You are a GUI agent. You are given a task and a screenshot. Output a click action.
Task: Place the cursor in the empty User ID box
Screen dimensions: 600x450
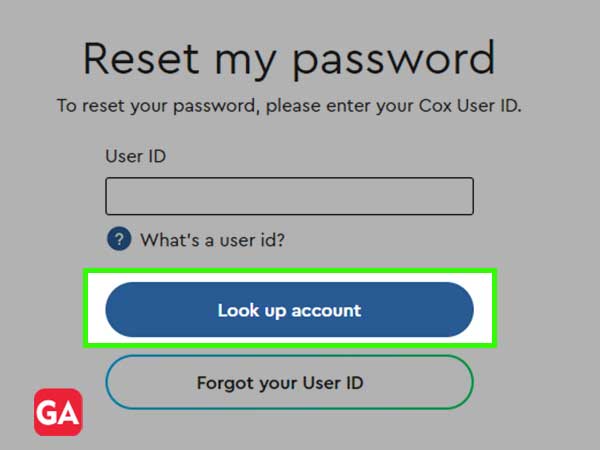pyautogui.click(x=290, y=196)
